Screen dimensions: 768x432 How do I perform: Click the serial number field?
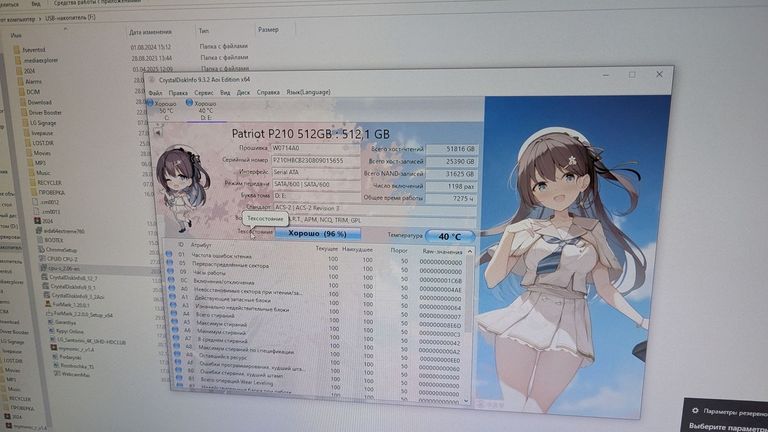[x=313, y=160]
